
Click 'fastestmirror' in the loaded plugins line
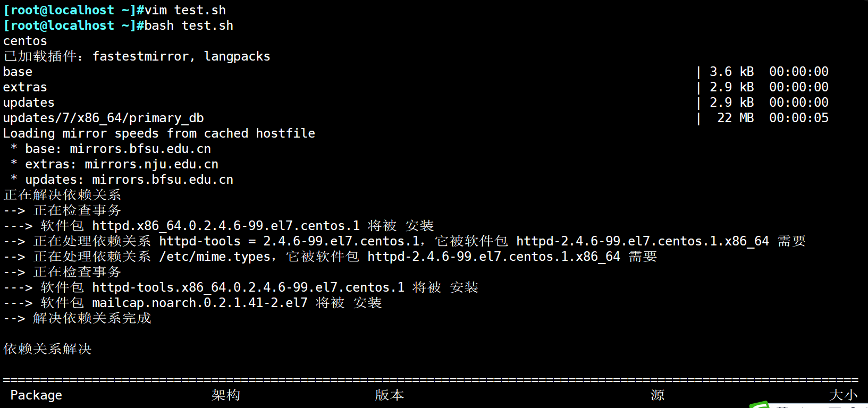coord(140,56)
